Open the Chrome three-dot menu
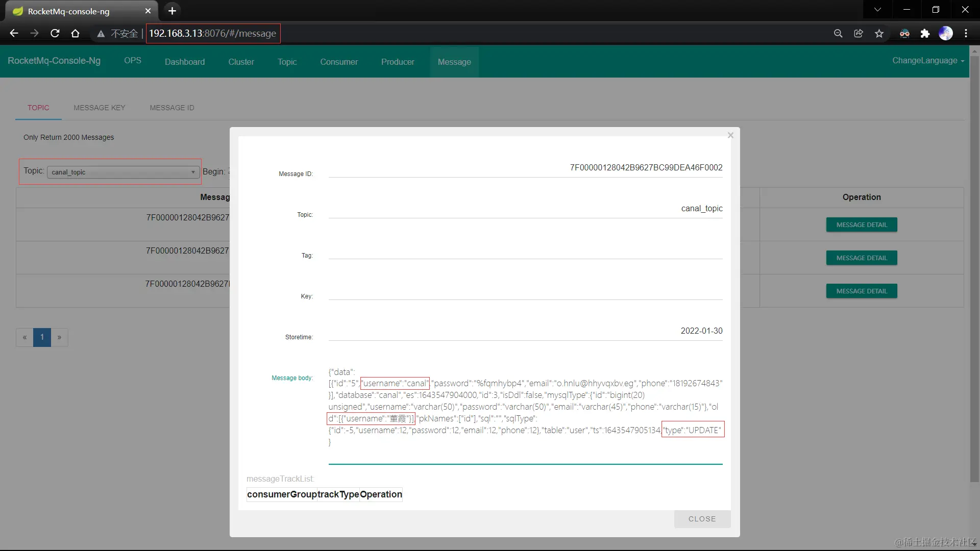 click(966, 34)
